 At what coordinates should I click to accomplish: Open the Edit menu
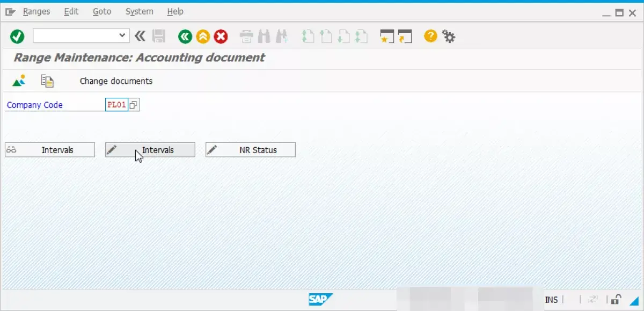[71, 11]
